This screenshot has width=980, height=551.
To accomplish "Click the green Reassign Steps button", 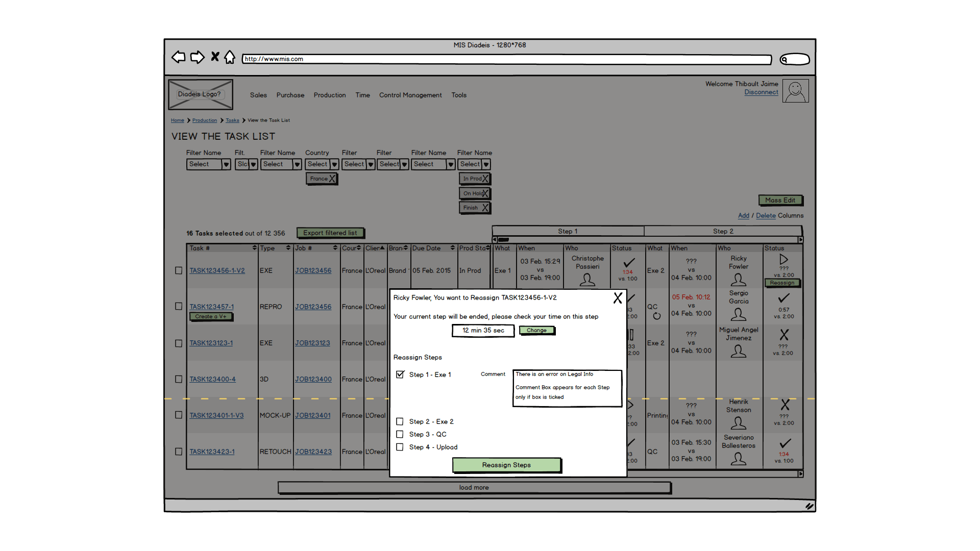I will coord(506,465).
